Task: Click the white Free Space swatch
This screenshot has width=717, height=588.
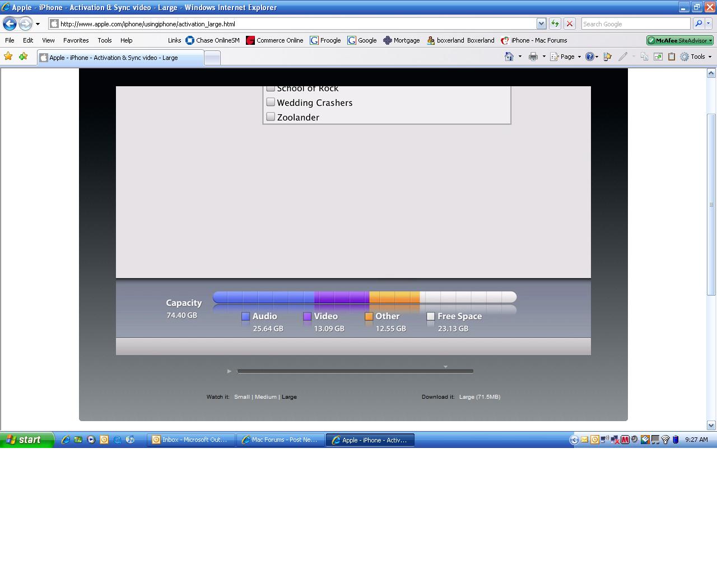Action: [x=430, y=316]
